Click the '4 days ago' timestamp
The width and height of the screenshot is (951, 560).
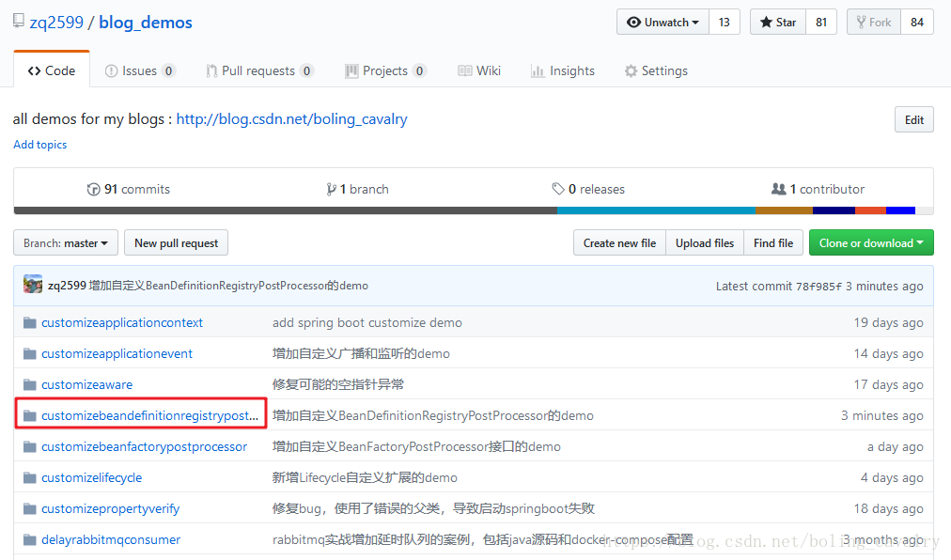point(892,477)
